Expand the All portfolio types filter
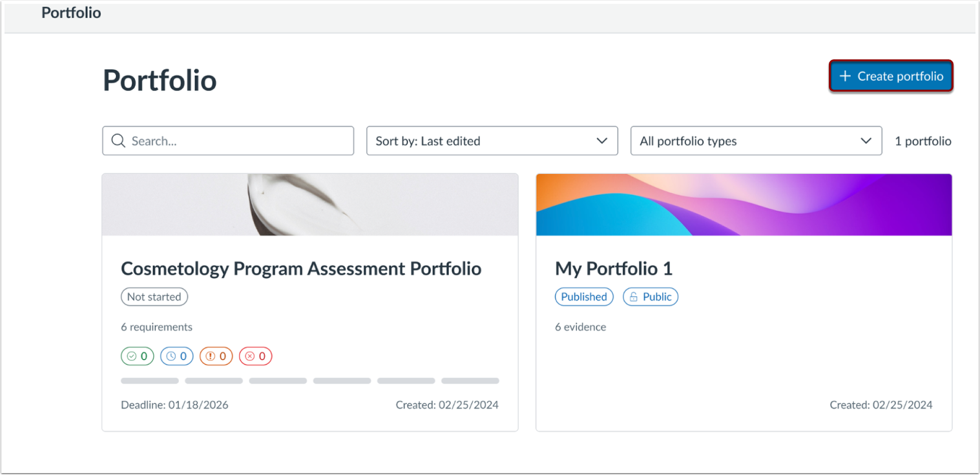Viewport: 980px width, 475px height. click(756, 141)
